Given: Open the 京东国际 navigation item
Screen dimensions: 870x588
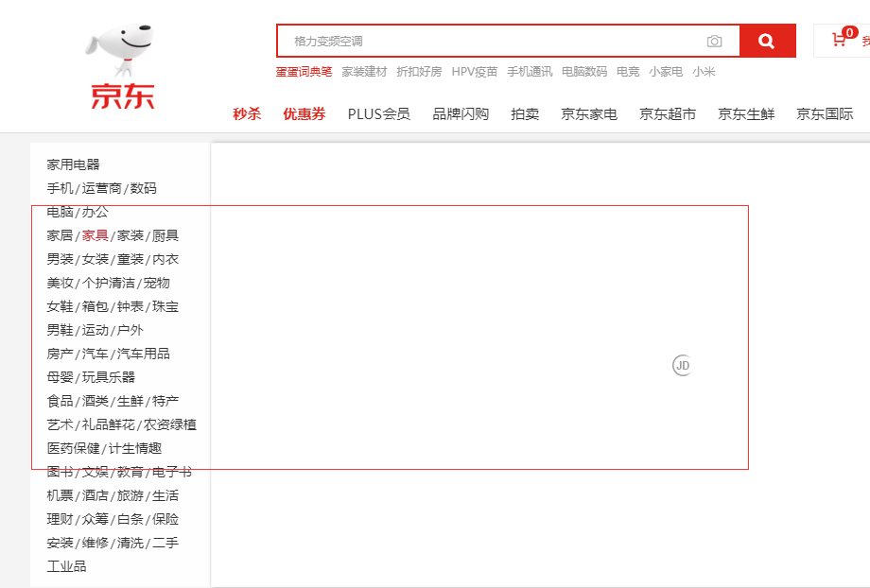Looking at the screenshot, I should click(825, 113).
